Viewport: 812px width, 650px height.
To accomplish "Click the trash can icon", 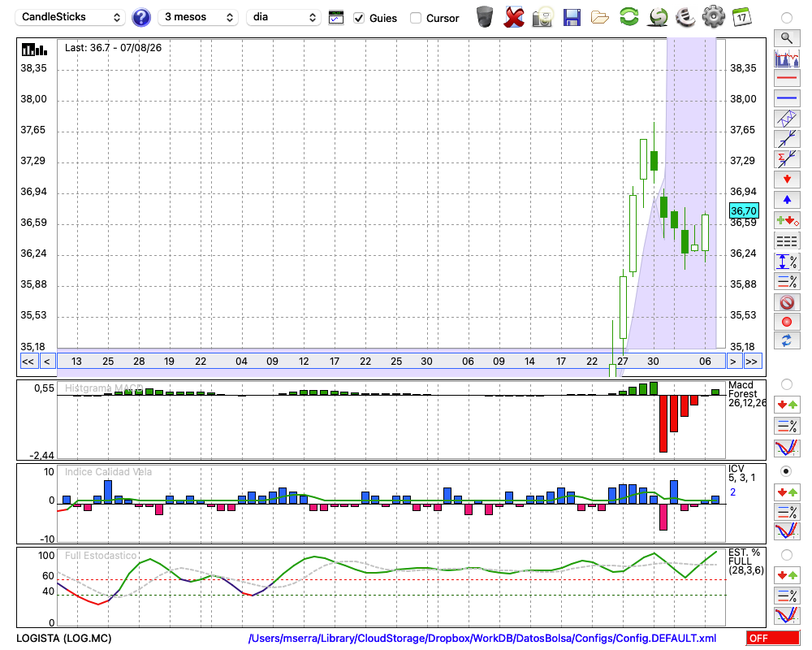I will coord(485,17).
